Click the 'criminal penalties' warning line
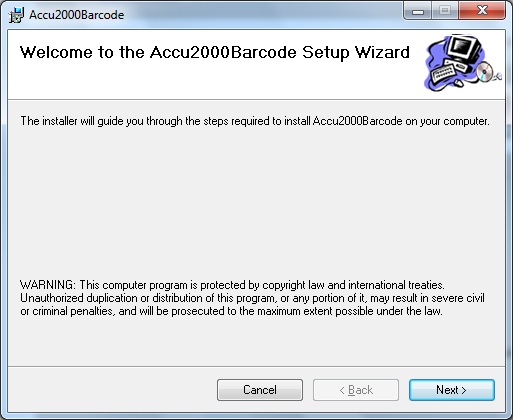Image resolution: width=513 pixels, height=420 pixels. click(231, 311)
